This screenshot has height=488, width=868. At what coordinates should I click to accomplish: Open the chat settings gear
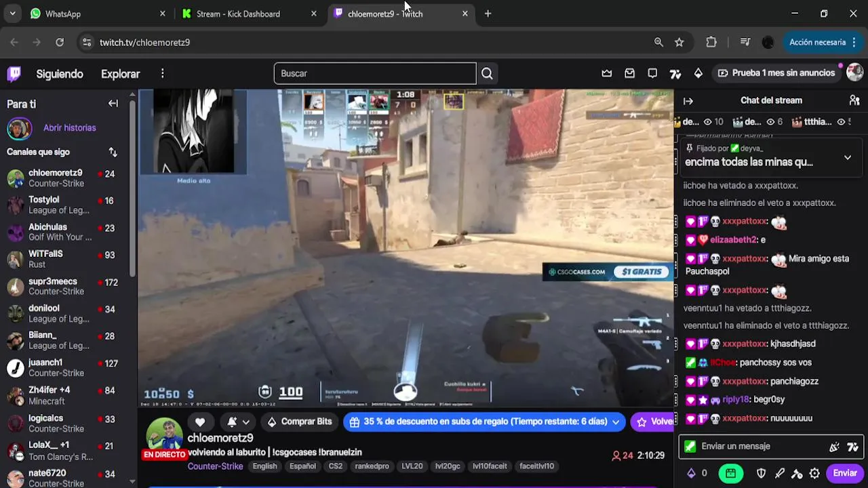[x=814, y=474]
